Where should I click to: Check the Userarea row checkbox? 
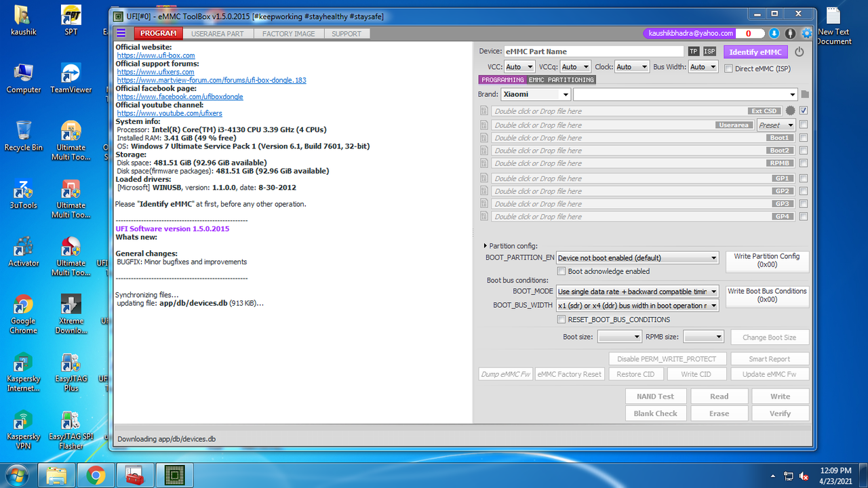click(x=804, y=125)
